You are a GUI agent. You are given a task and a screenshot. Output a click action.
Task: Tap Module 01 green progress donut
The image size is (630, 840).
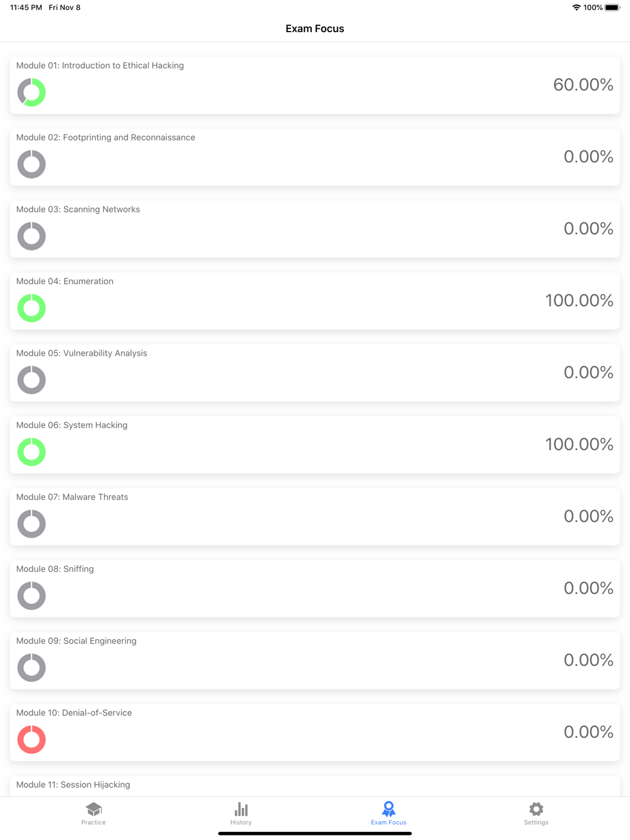coord(31,93)
